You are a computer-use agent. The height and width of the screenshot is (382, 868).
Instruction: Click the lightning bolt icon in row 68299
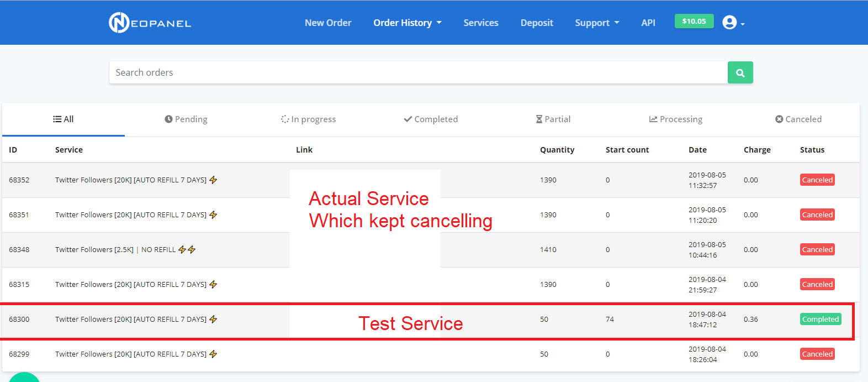[x=213, y=354]
